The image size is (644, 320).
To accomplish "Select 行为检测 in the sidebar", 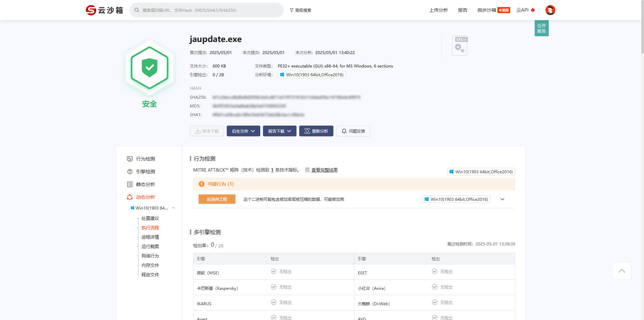I will 146,159.
